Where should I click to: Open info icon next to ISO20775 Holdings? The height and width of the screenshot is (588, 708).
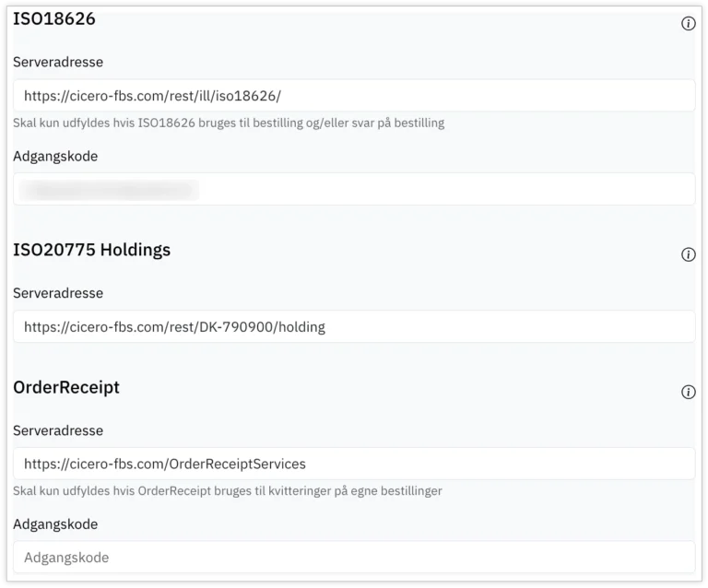point(688,254)
